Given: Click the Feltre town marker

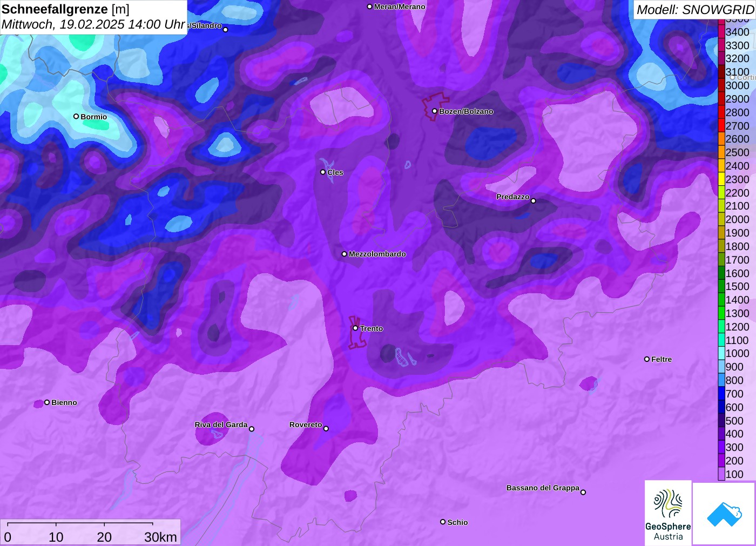Looking at the screenshot, I should 647,359.
